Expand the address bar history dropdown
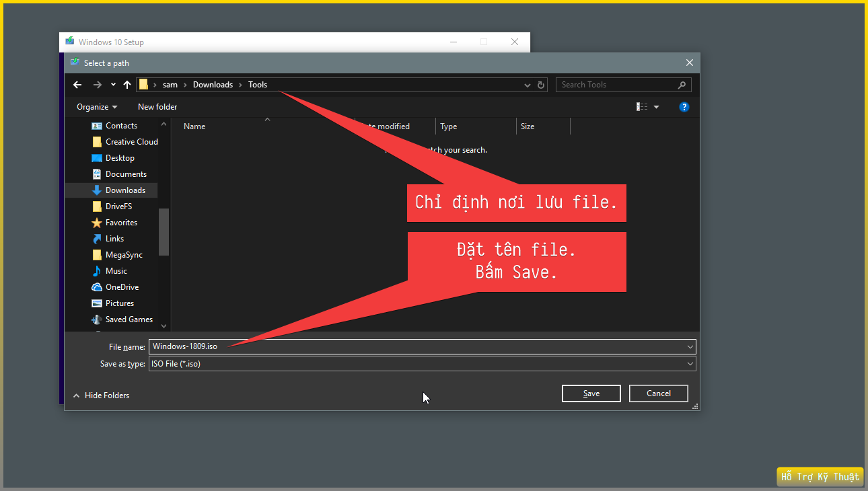This screenshot has height=491, width=868. (528, 85)
